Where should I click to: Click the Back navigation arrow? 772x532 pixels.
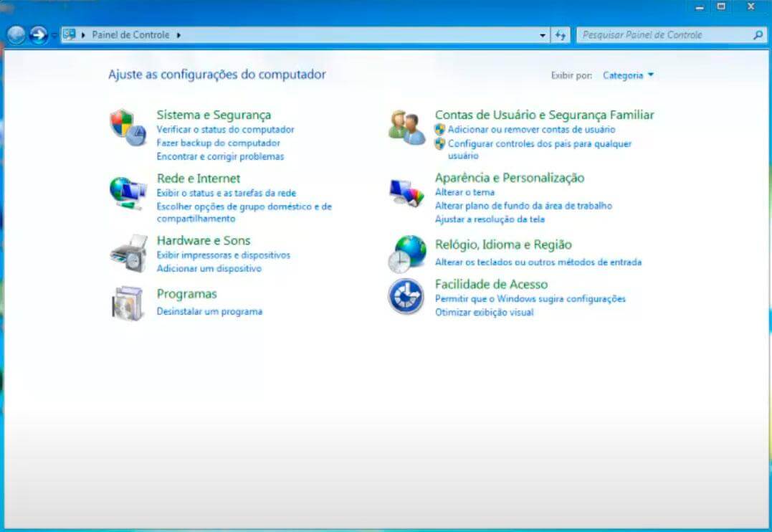click(16, 35)
